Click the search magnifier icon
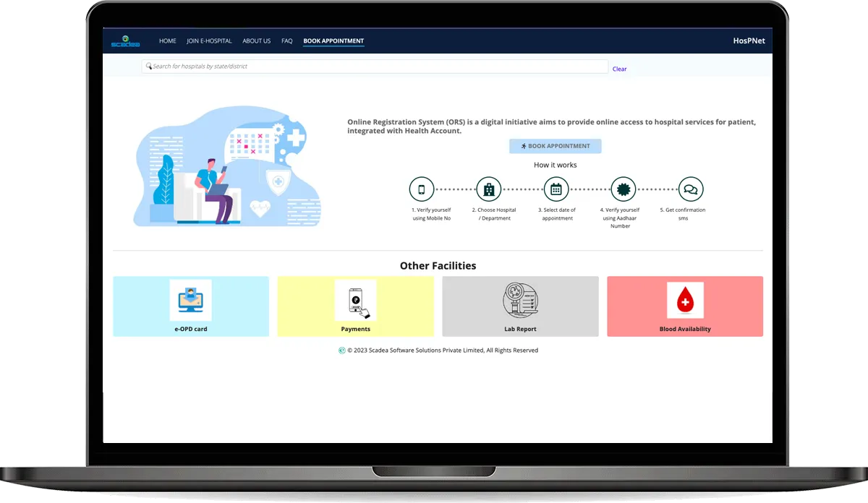Screen dimensions: 868x503 [x=149, y=66]
